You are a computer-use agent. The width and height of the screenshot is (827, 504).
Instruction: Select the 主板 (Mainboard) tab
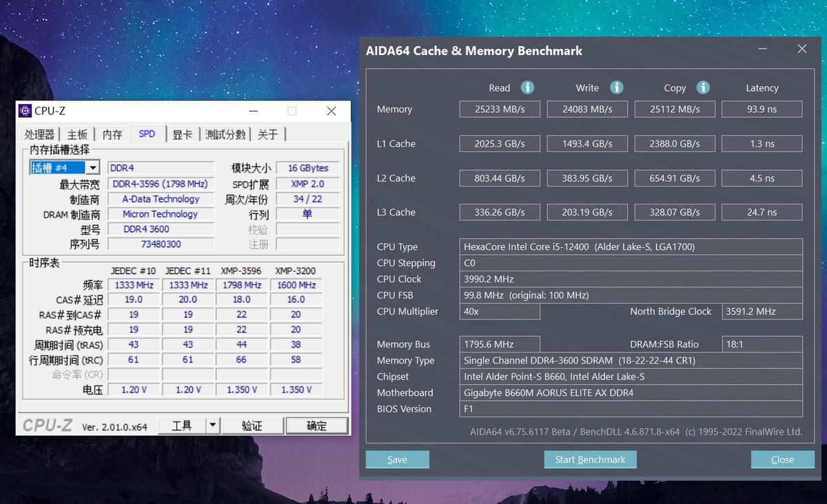pyautogui.click(x=76, y=134)
